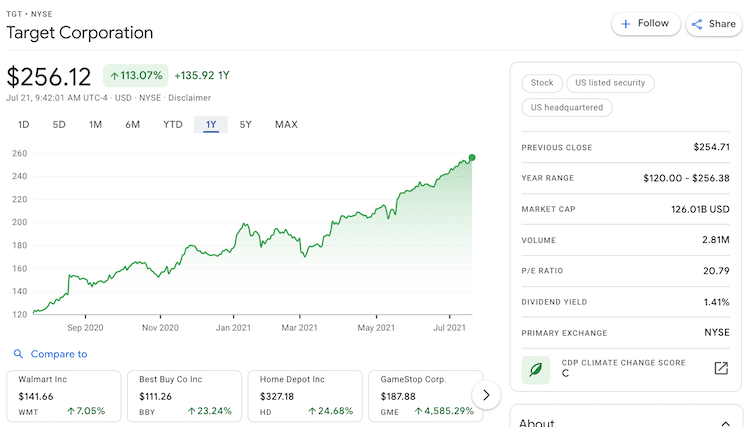750x427 pixels.
Task: Select the 6M time range tab
Action: tap(132, 125)
